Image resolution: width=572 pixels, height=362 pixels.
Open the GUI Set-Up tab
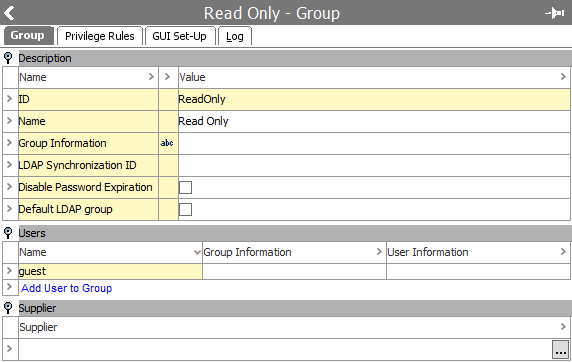pos(179,36)
